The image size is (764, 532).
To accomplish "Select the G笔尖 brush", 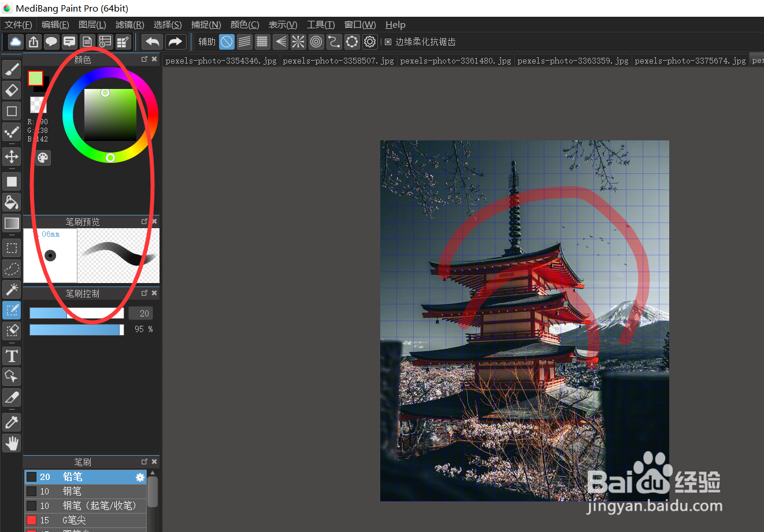I will click(86, 520).
